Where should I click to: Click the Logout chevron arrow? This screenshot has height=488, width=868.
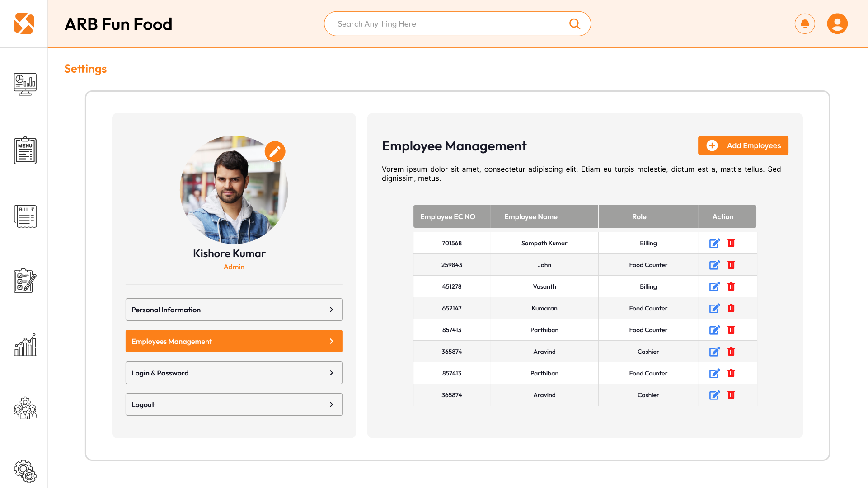[331, 404]
